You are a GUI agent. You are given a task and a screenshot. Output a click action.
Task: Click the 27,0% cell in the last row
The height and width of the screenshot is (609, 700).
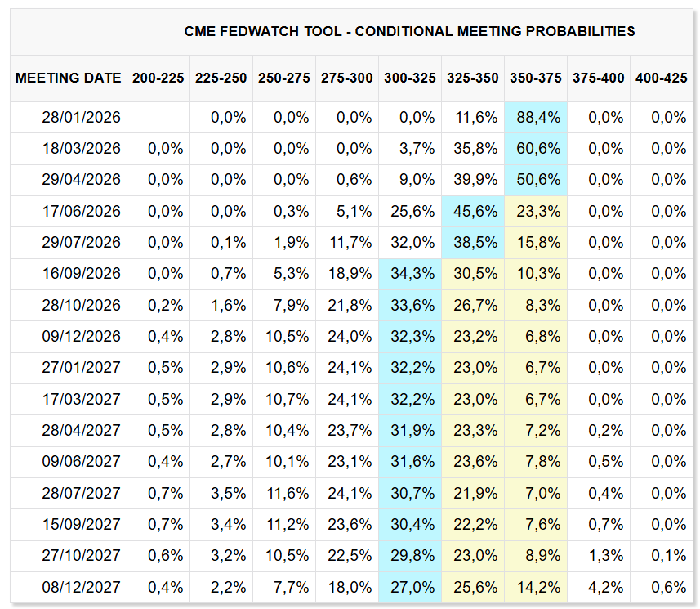412,587
